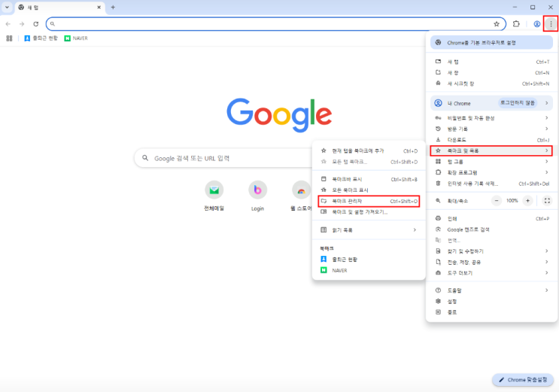The height and width of the screenshot is (392, 559).
Task: Click the '전체메일' shortcut tile
Action: 214,196
